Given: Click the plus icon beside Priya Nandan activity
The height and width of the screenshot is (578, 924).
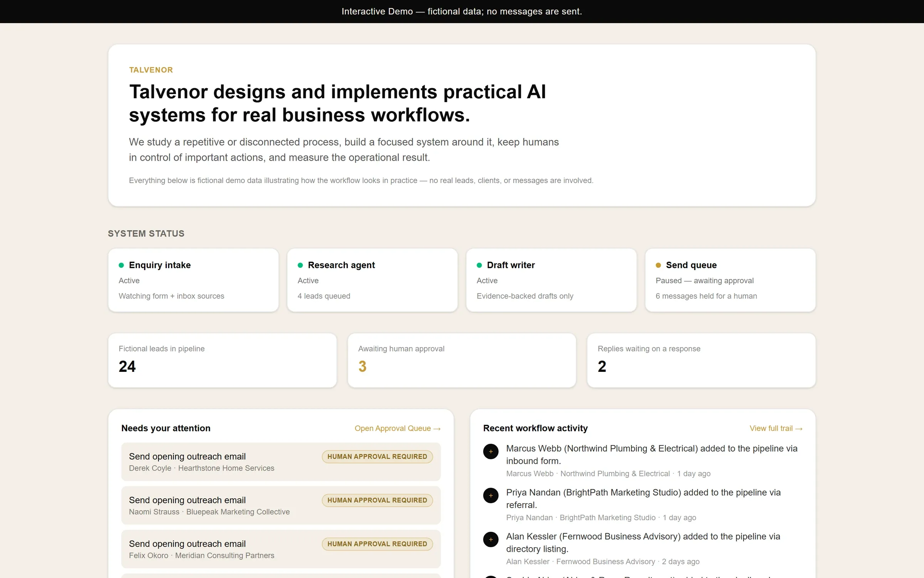Looking at the screenshot, I should pyautogui.click(x=490, y=496).
